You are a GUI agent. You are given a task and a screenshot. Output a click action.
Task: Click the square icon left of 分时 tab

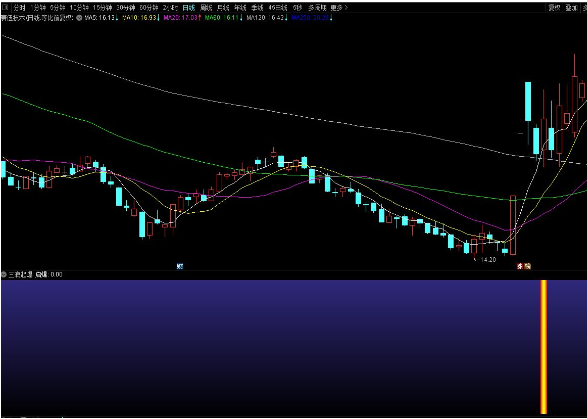[6, 7]
